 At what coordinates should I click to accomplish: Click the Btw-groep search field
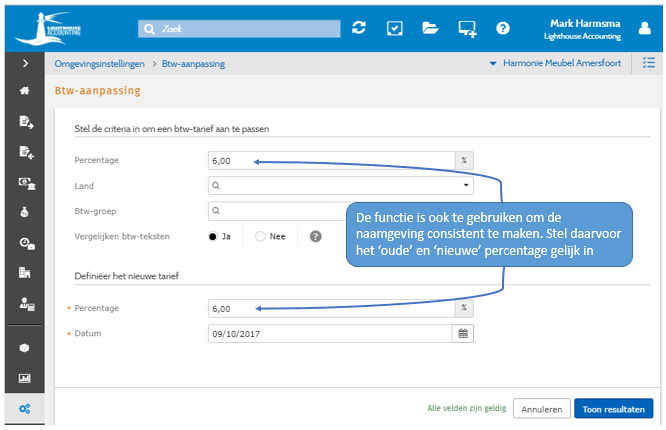click(x=280, y=210)
